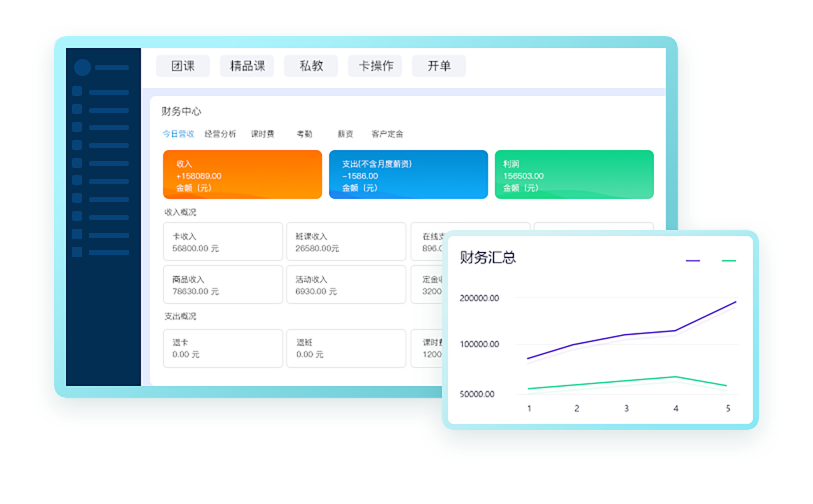The width and height of the screenshot is (813, 504).
Task: Select the 商品收入 78630.00 元 card
Action: tap(223, 285)
